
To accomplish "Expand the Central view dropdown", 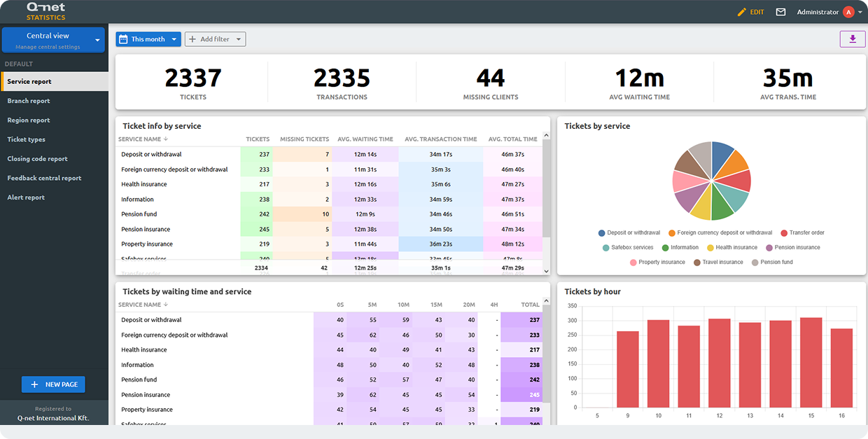I will 97,40.
